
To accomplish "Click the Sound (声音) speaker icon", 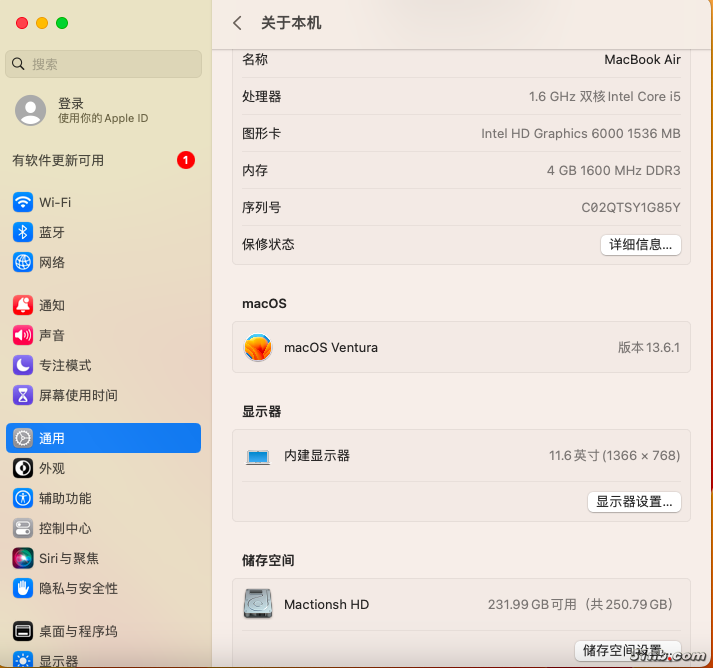I will point(23,335).
